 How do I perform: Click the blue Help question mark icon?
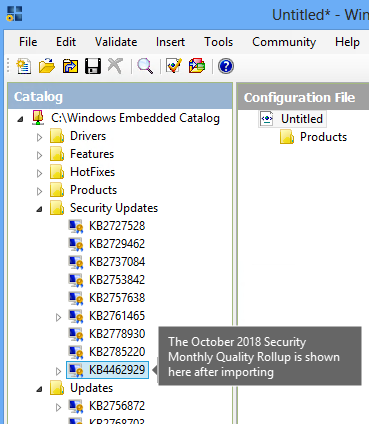click(226, 66)
